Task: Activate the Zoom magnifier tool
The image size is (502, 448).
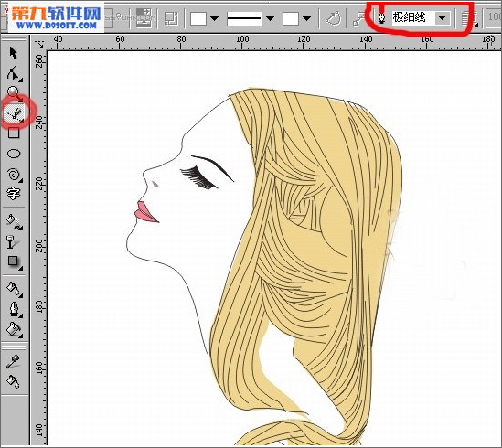Action: pyautogui.click(x=14, y=92)
